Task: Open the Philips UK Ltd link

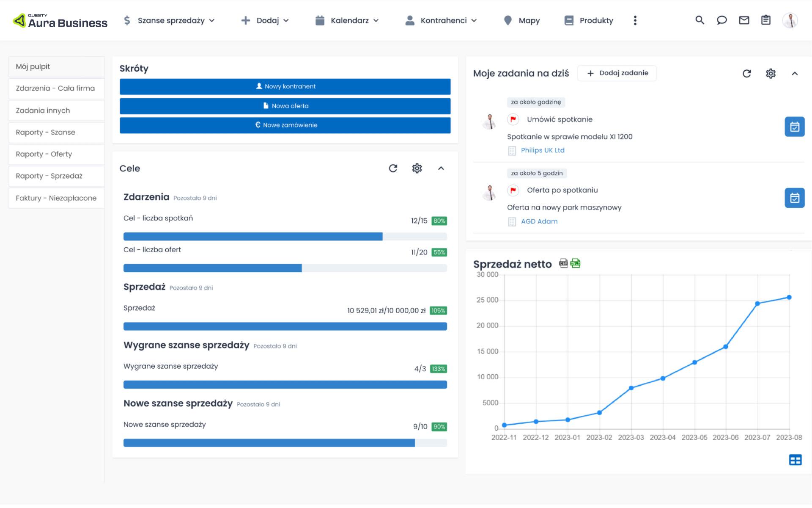Action: 542,150
